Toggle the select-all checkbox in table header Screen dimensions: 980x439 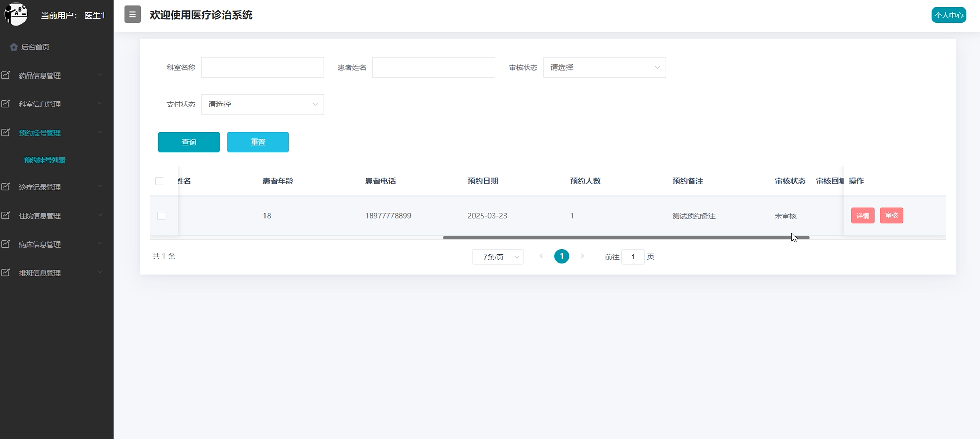pos(159,181)
